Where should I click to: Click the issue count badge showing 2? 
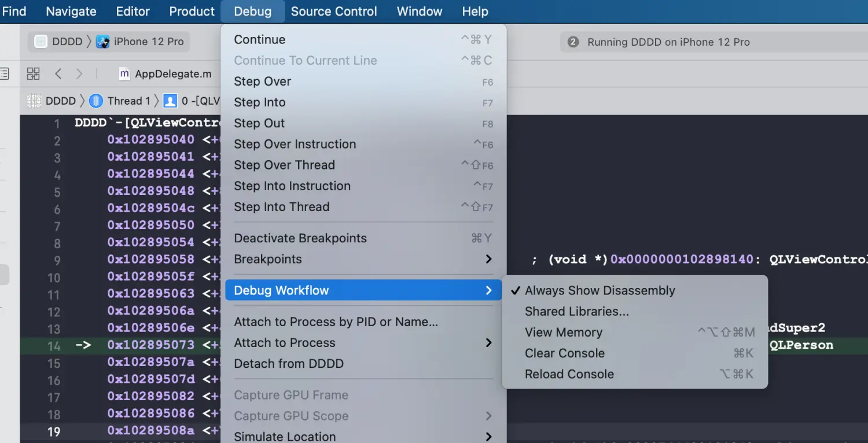573,42
